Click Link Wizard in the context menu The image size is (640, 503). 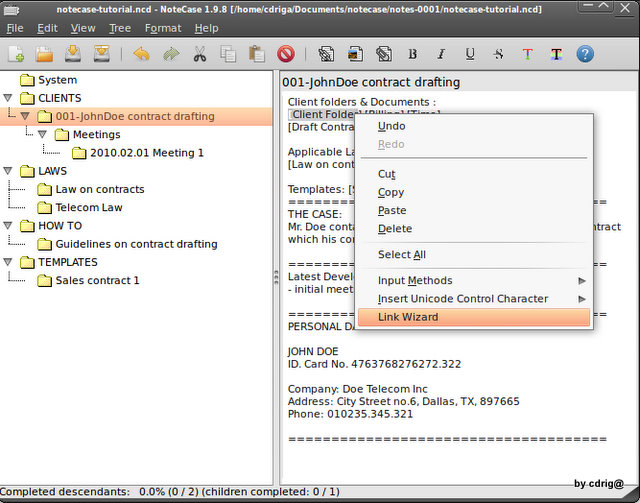474,317
